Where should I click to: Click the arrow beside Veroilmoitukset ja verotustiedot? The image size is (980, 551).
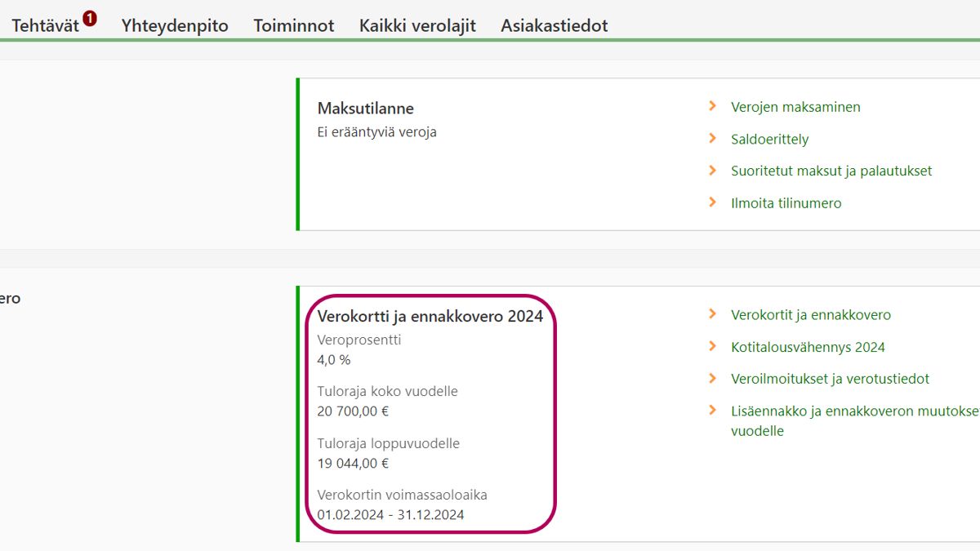click(712, 378)
